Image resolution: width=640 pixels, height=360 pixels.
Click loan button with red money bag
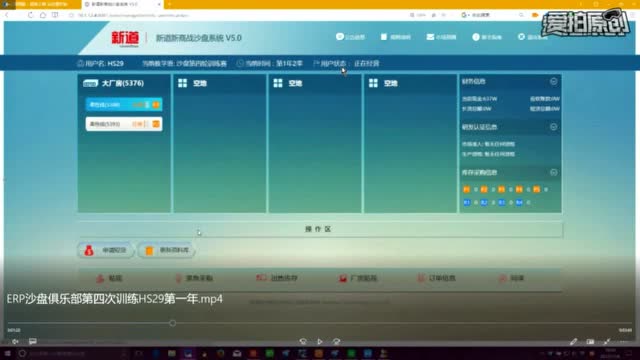[x=106, y=250]
